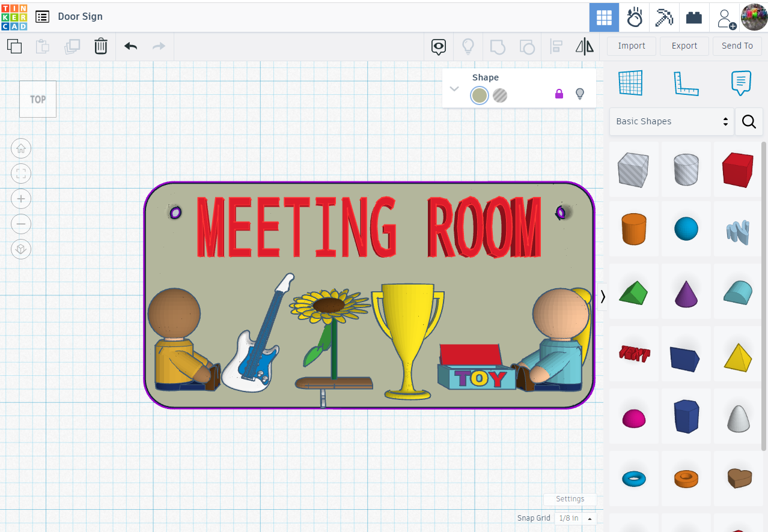Image resolution: width=768 pixels, height=532 pixels.
Task: Pick the Solid color swatch
Action: (480, 95)
